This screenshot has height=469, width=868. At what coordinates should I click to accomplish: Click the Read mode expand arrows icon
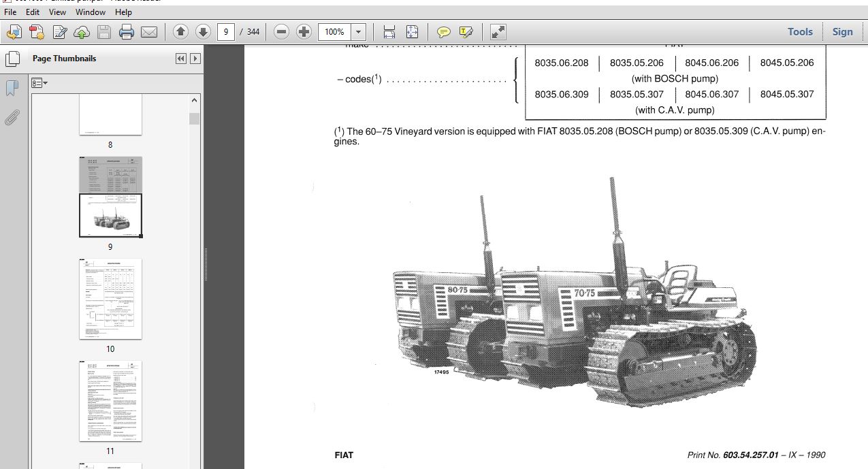[498, 31]
